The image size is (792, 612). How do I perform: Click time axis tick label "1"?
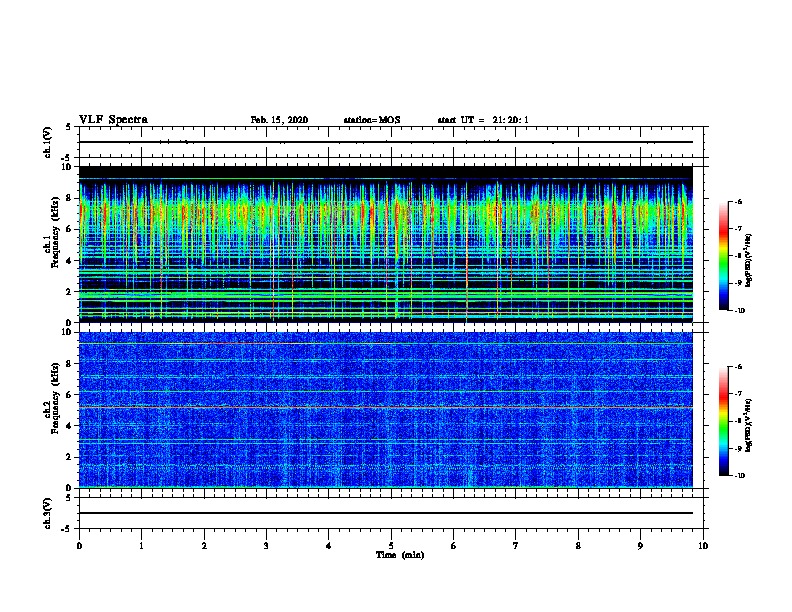tap(141, 545)
